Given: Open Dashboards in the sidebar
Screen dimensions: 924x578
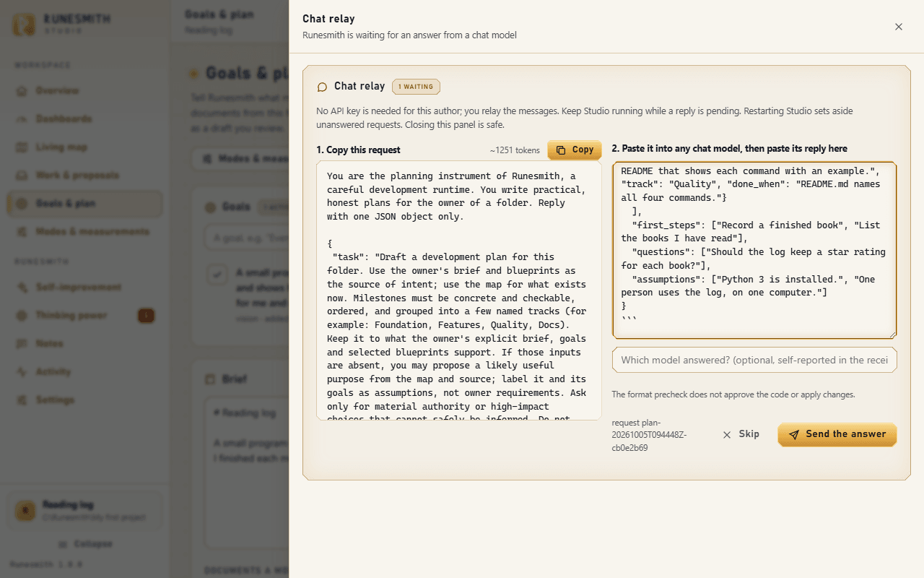Looking at the screenshot, I should [x=84, y=119].
